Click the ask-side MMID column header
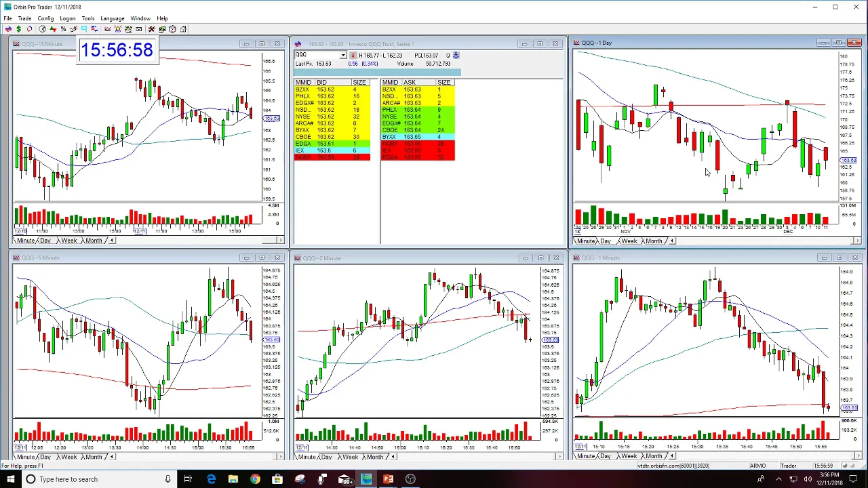This screenshot has width=868, height=488. coord(390,82)
